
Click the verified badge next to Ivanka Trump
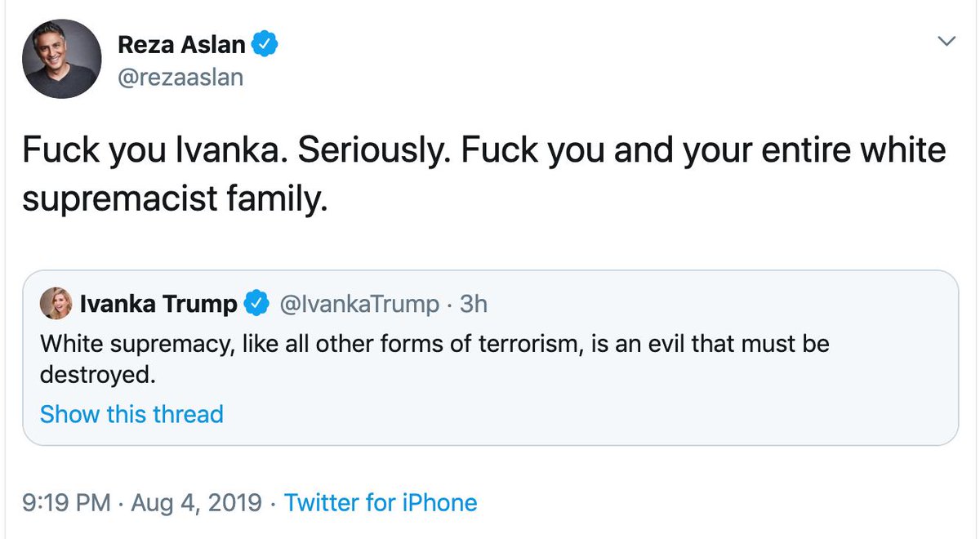click(257, 305)
